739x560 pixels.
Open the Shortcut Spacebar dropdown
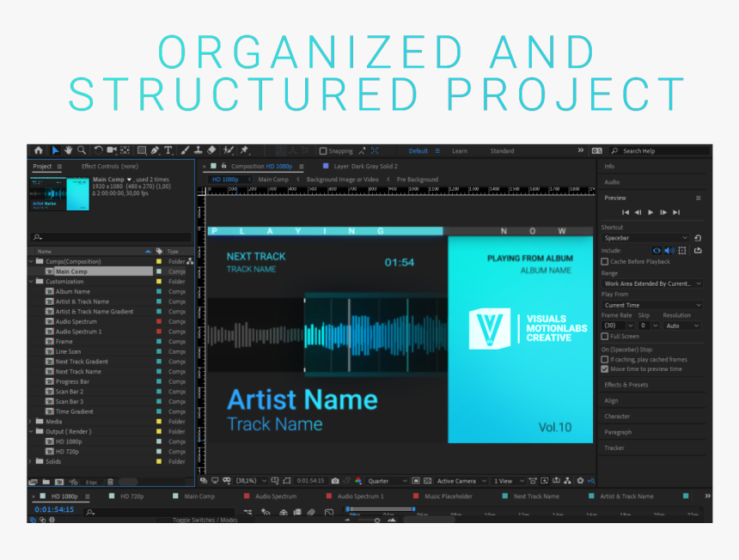[x=645, y=238]
